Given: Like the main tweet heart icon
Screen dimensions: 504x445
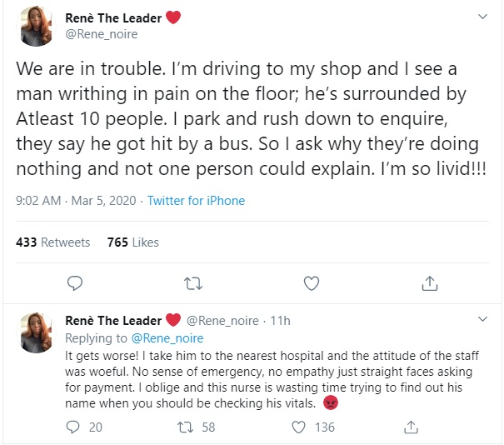Looking at the screenshot, I should [x=312, y=283].
